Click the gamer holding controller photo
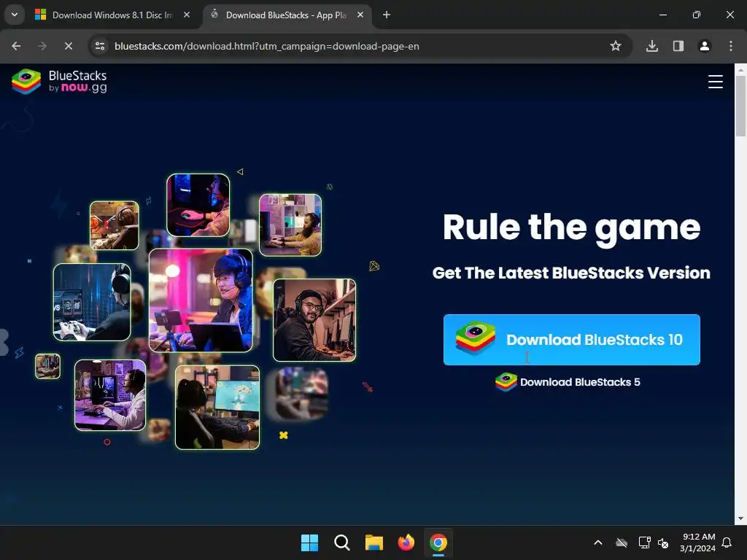Viewport: 747px width, 560px height. point(92,302)
